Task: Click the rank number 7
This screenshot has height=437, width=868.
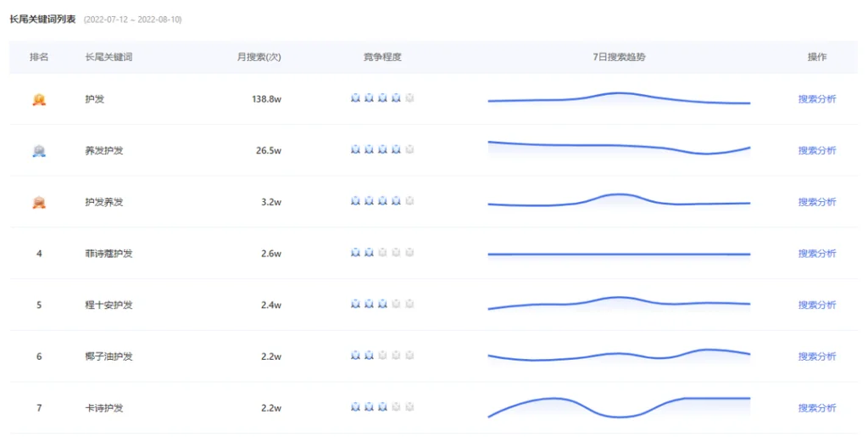Action: pos(39,408)
